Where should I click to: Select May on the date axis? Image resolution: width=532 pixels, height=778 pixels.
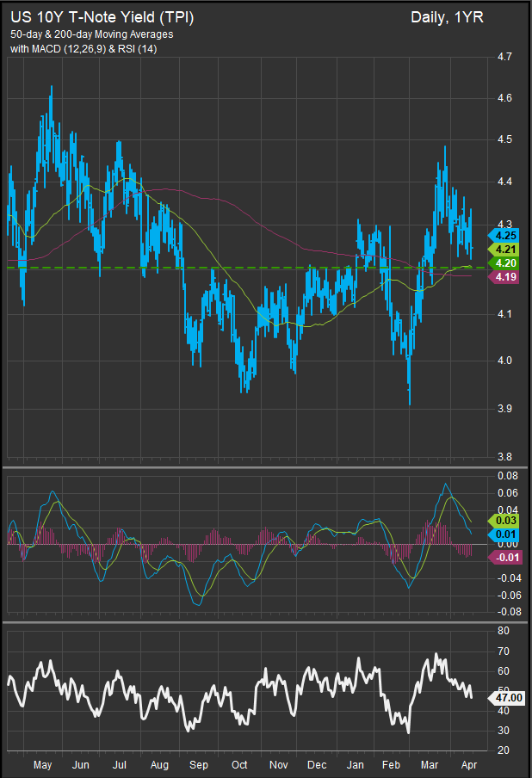[41, 763]
